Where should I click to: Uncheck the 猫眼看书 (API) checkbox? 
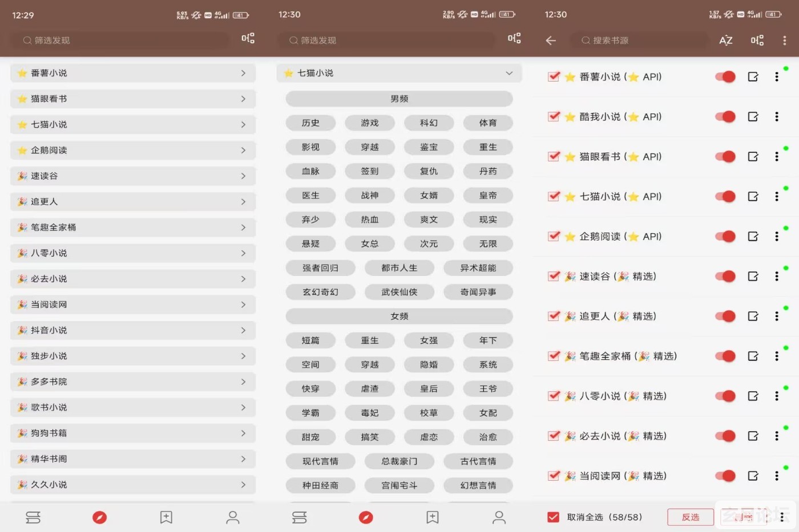(x=554, y=156)
